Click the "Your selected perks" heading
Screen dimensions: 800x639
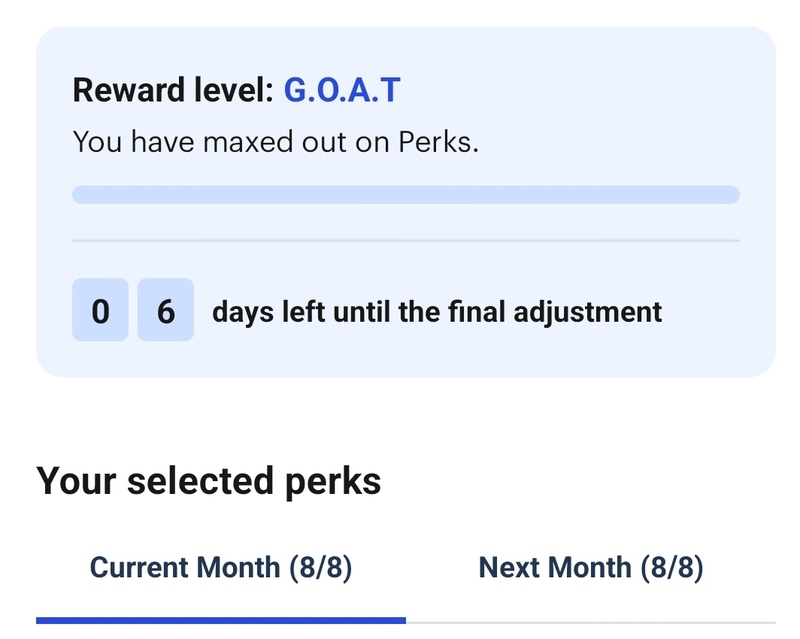[x=209, y=481]
